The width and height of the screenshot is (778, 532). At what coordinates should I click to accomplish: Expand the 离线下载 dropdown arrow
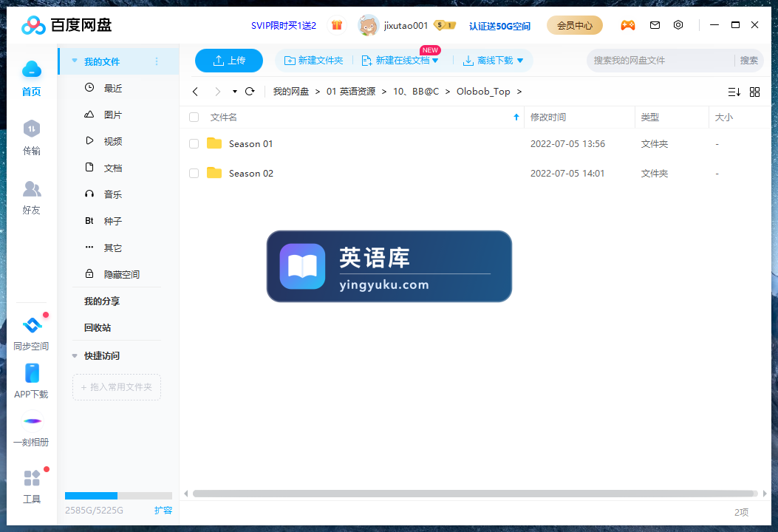click(x=520, y=61)
